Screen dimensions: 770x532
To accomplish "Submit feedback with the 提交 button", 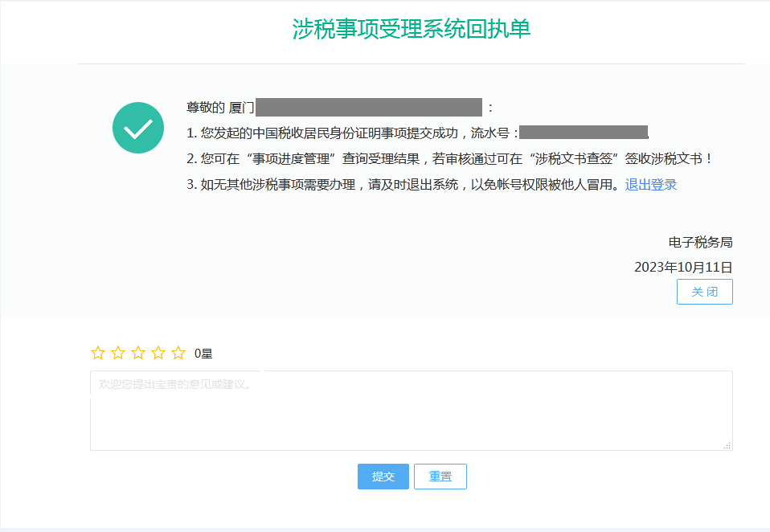I will tap(383, 476).
